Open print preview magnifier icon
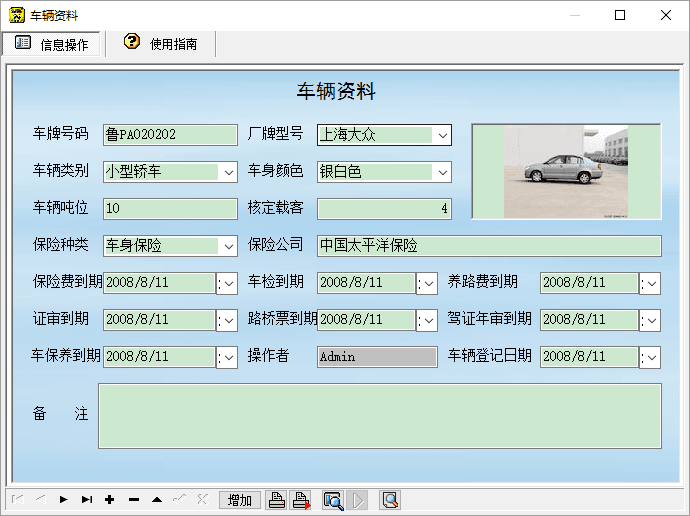The image size is (690, 516). pos(333,500)
